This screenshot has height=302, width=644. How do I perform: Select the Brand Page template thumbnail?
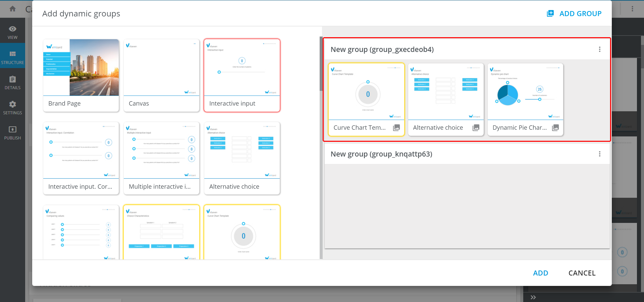(81, 68)
